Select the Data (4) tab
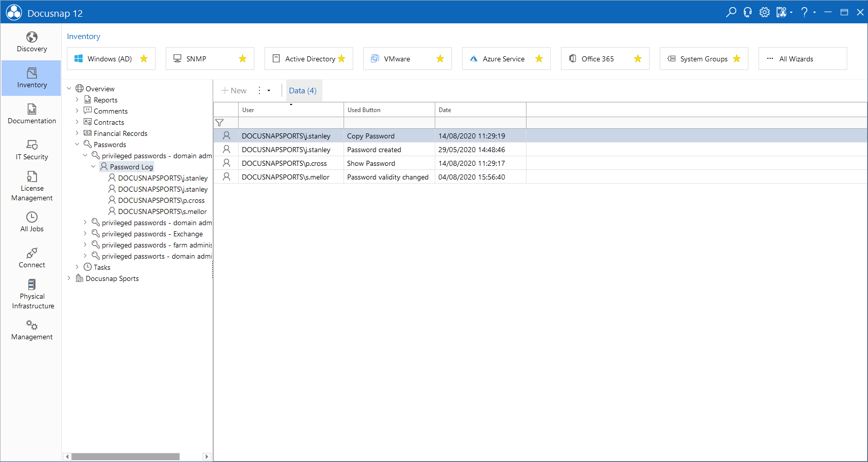868x462 pixels. (303, 91)
